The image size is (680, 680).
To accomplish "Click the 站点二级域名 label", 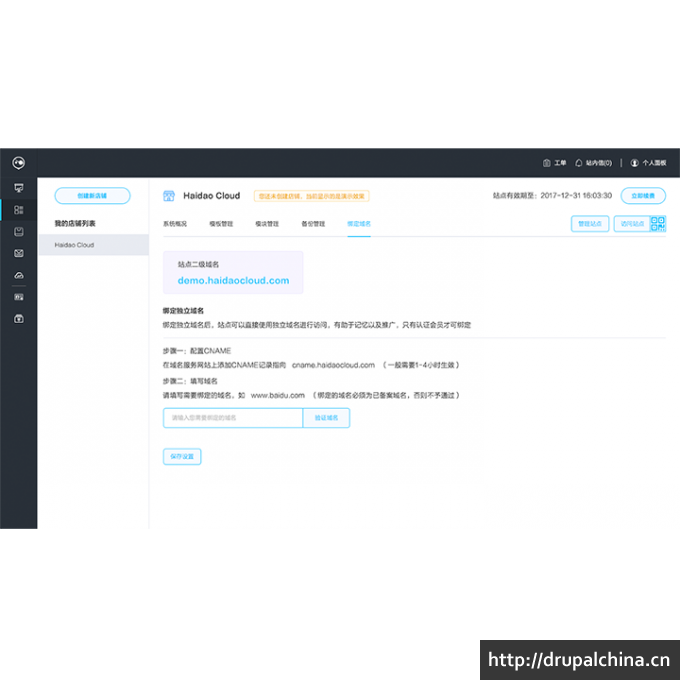I will click(198, 265).
